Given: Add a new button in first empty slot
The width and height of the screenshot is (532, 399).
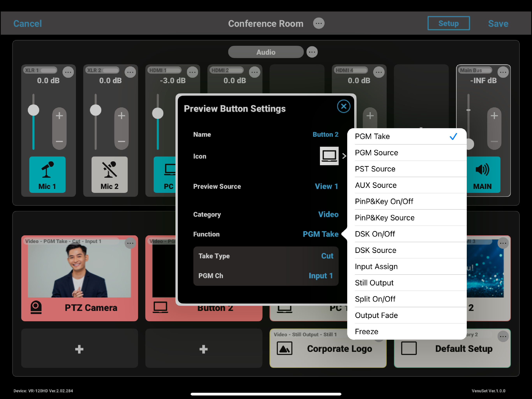Looking at the screenshot, I should 79,349.
